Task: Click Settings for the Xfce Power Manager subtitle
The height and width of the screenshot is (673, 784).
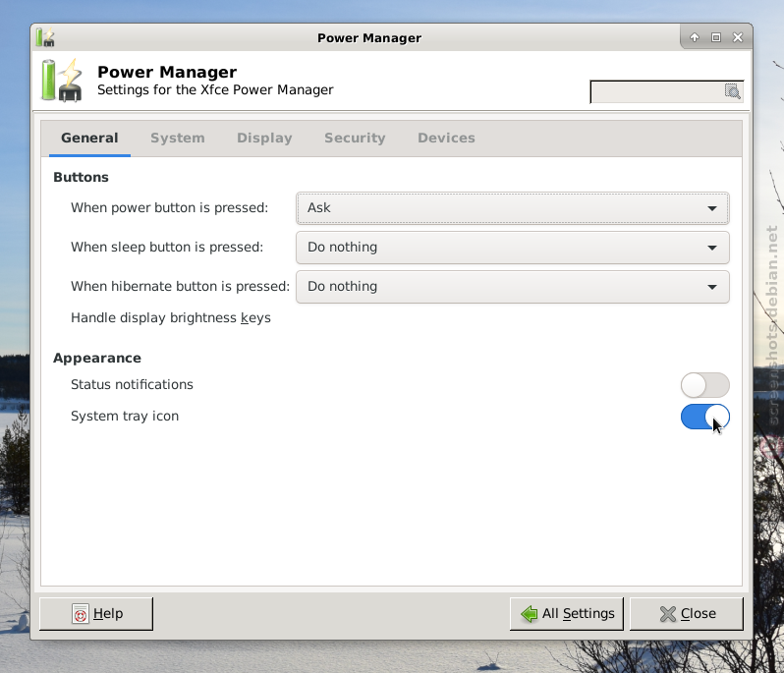Action: 215,90
